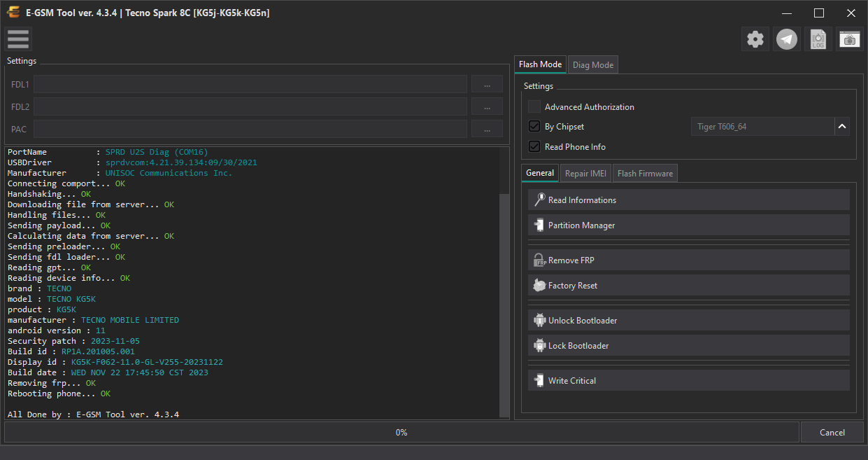Image resolution: width=868 pixels, height=460 pixels.
Task: Click the E-GSM Tool app logo
Action: (13, 13)
